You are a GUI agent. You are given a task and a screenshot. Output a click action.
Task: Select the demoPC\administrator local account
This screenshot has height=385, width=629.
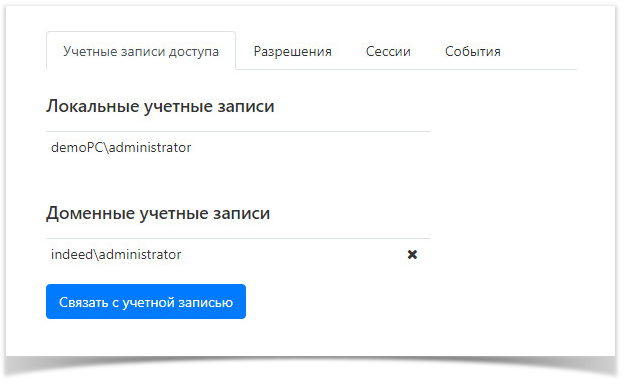(121, 147)
